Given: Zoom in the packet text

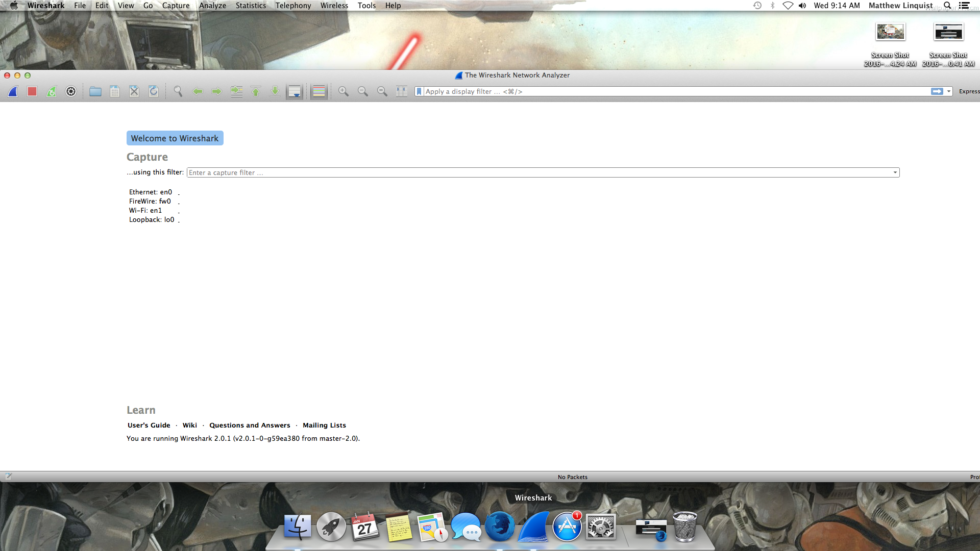Looking at the screenshot, I should [344, 91].
